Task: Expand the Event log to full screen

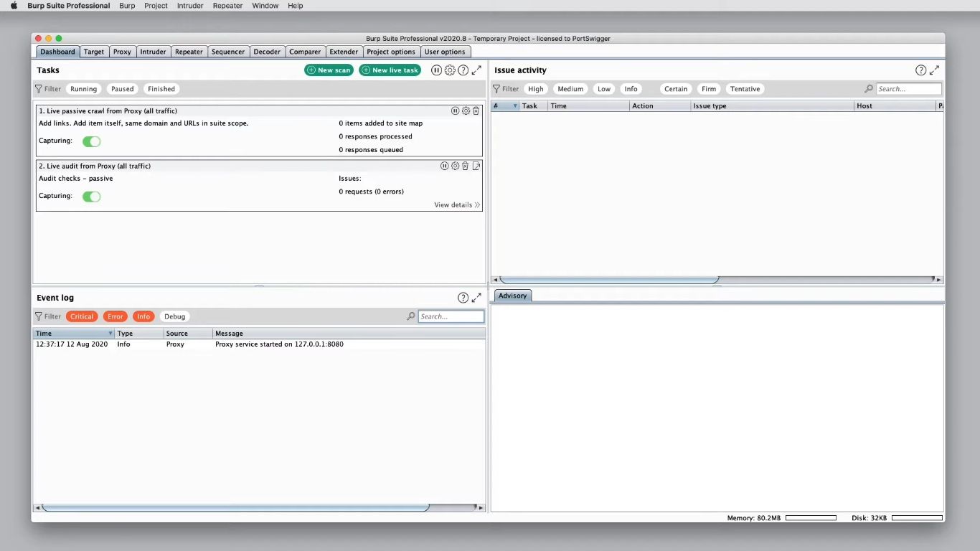Action: [x=476, y=297]
